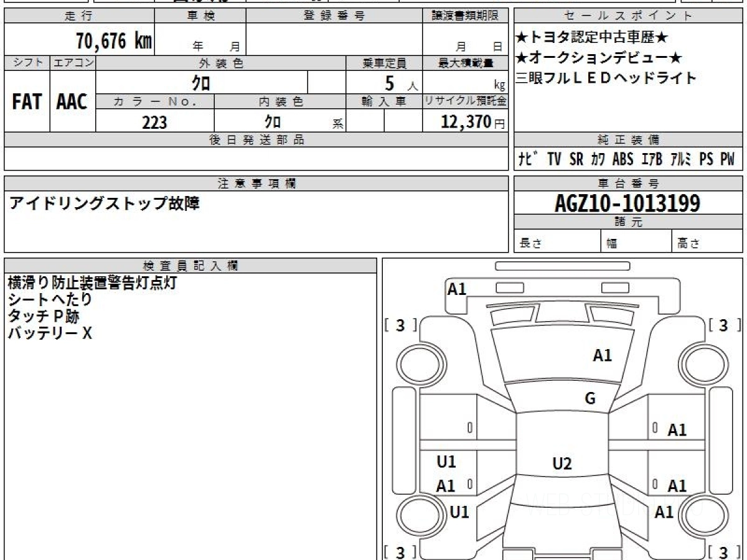Click the エアB airbag equipment code
This screenshot has height=560, width=747.
coord(652,159)
